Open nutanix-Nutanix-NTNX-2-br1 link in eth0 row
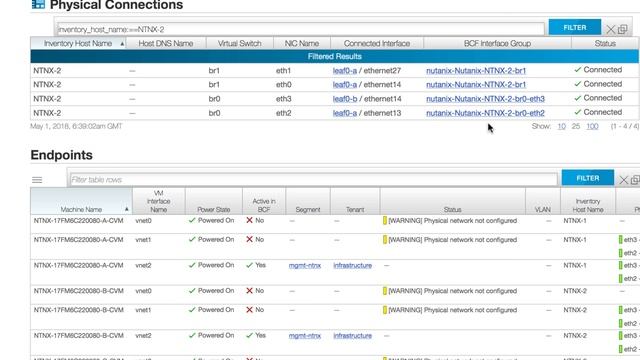This screenshot has width=640, height=360. pyautogui.click(x=476, y=84)
